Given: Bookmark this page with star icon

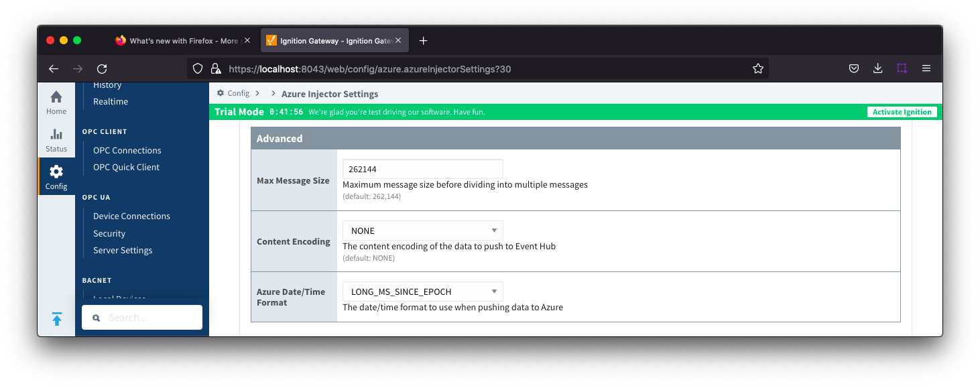Looking at the screenshot, I should [x=758, y=68].
